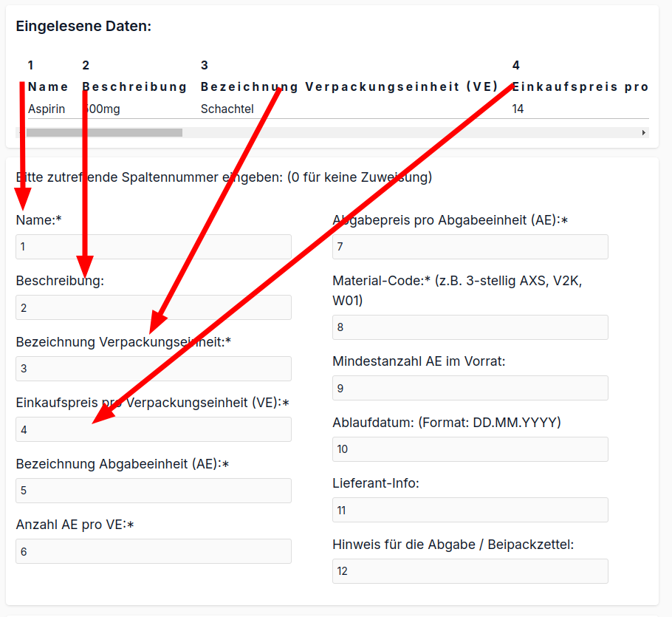Click the Anzahl AE pro VE field
This screenshot has height=617, width=672.
154,551
